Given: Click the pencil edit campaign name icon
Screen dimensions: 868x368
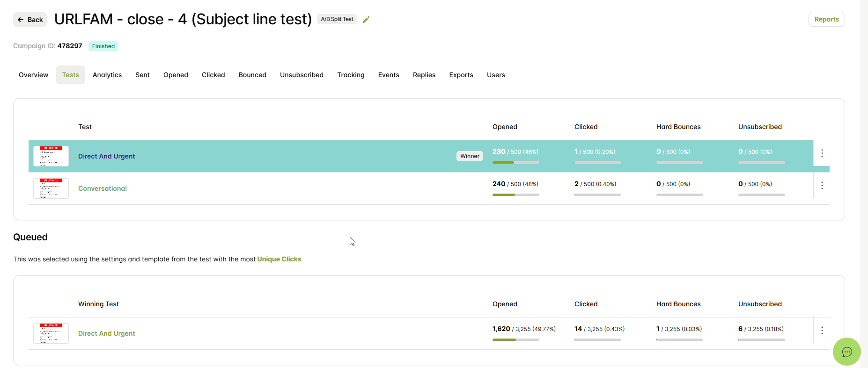Looking at the screenshot, I should point(366,19).
